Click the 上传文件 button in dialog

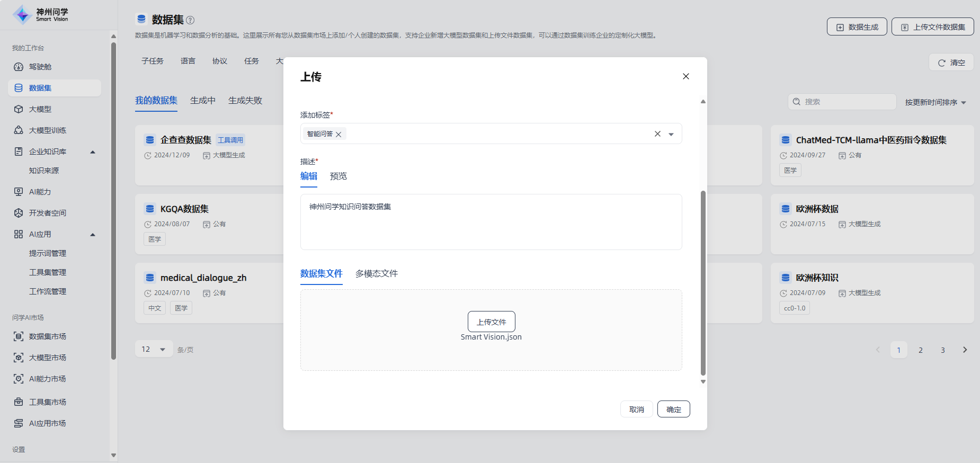tap(491, 322)
